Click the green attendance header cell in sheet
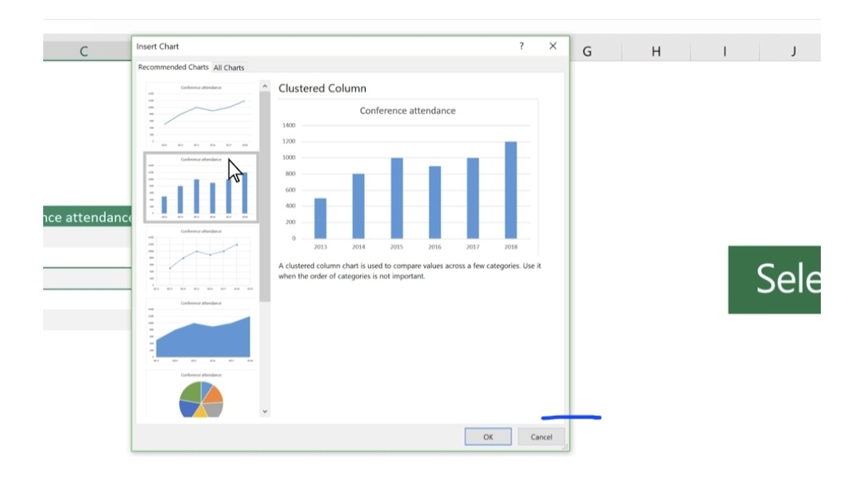Screen dimensions: 864x504 (88, 217)
